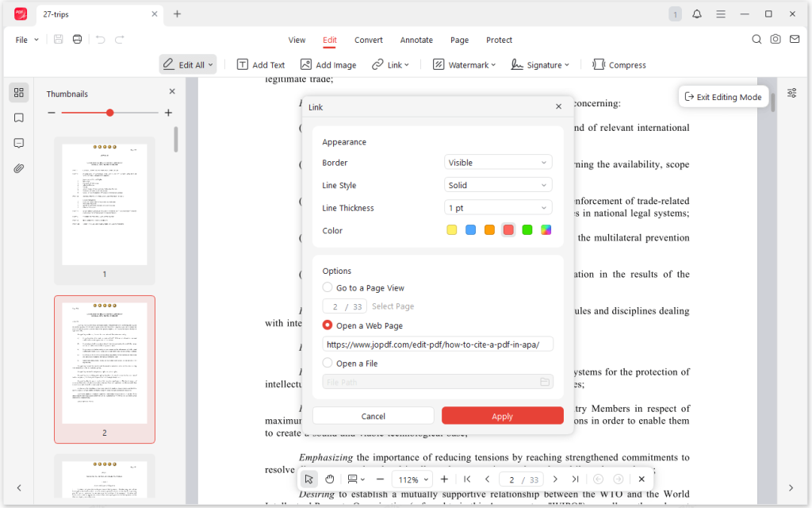
Task: Switch to the View tab
Action: 297,40
